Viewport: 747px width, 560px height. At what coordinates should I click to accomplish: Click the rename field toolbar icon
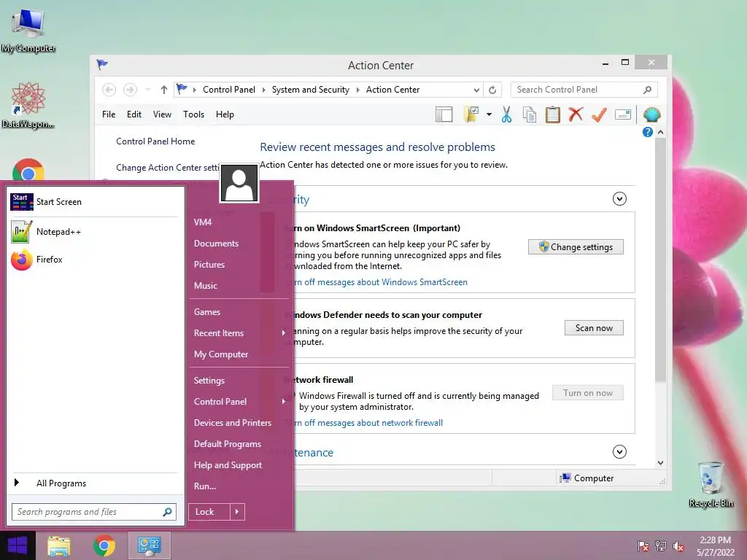[x=623, y=114]
